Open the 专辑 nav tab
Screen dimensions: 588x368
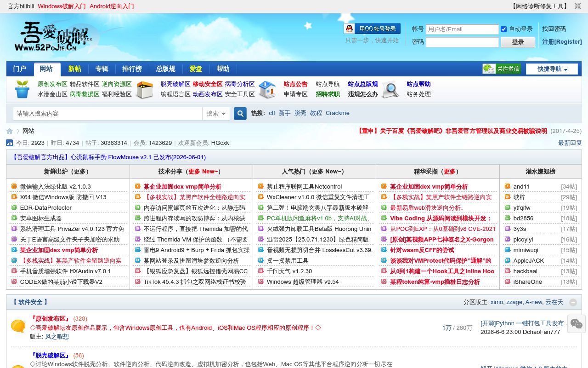click(x=102, y=69)
